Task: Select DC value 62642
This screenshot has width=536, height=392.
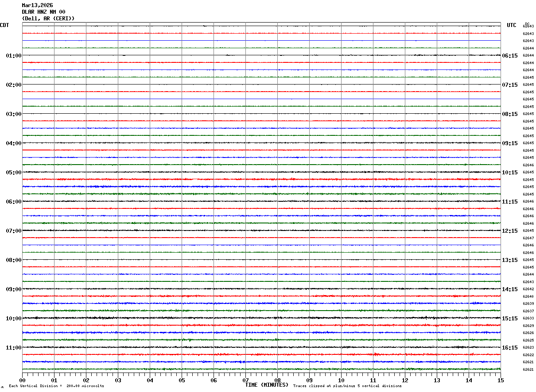Action: point(528,289)
